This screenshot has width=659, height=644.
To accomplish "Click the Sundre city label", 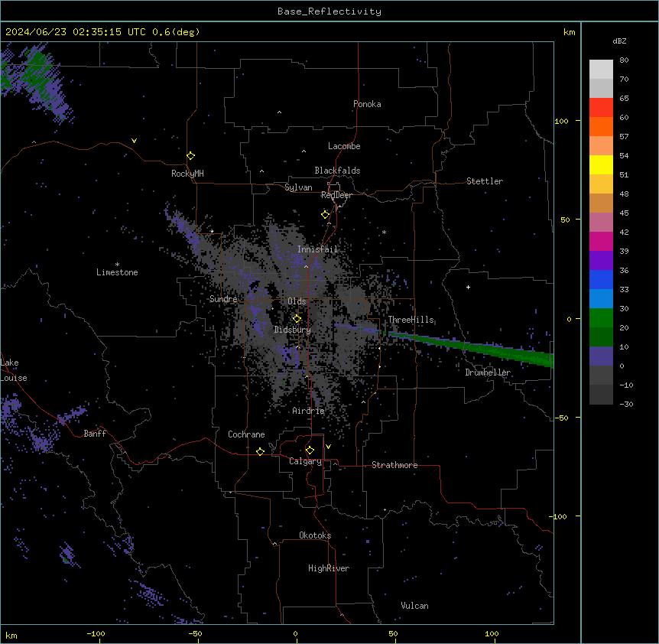I will 223,299.
